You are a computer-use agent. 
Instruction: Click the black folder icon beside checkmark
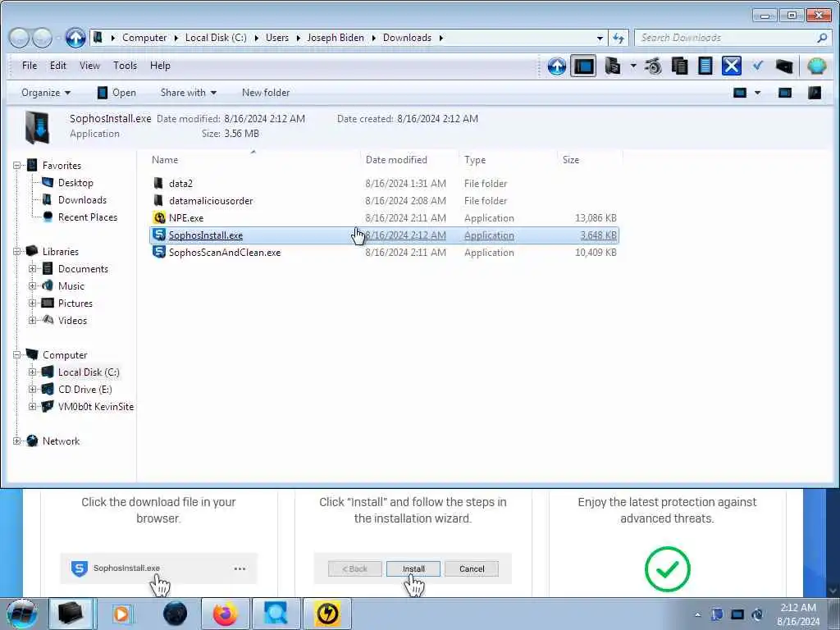coord(783,66)
